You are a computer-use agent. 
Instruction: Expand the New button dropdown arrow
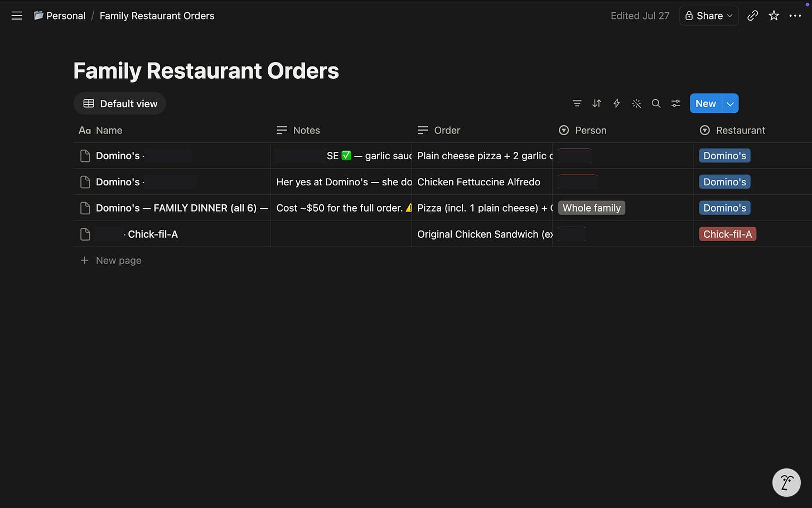click(x=730, y=103)
